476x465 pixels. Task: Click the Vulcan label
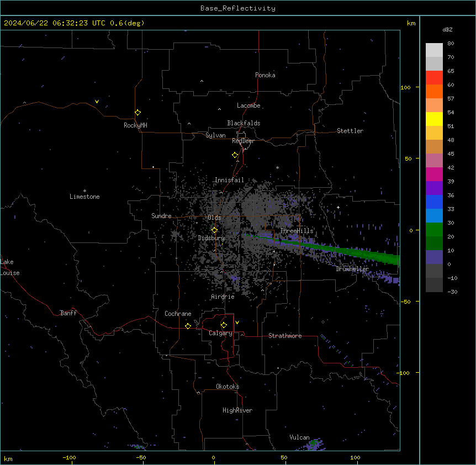coord(300,437)
